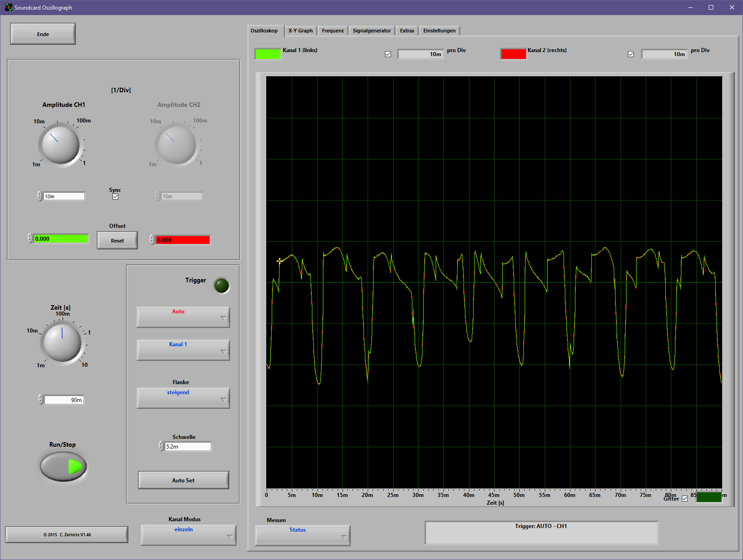The width and height of the screenshot is (743, 560).
Task: Click the red CH2 offset stepper arrows
Action: click(x=152, y=239)
